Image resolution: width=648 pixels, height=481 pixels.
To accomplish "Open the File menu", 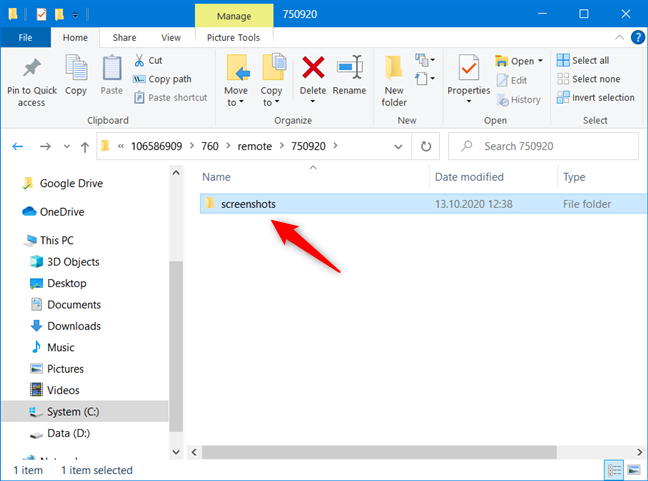I will [x=25, y=38].
